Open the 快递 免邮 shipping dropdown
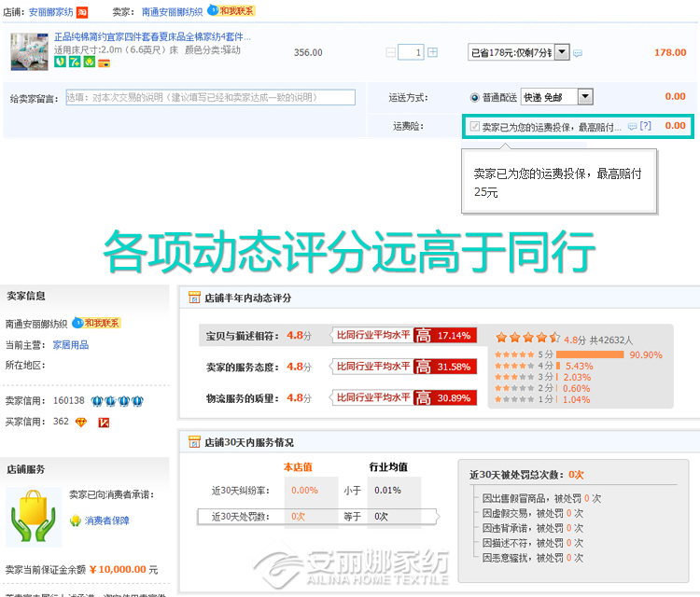This screenshot has height=597, width=700. (x=556, y=97)
